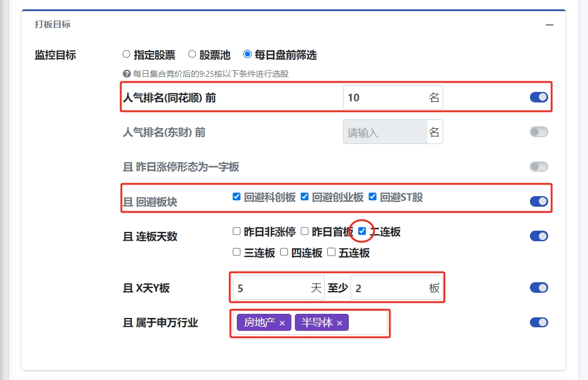Enable the 人气排名(东财) toggle switch
The height and width of the screenshot is (380, 588).
click(x=539, y=132)
